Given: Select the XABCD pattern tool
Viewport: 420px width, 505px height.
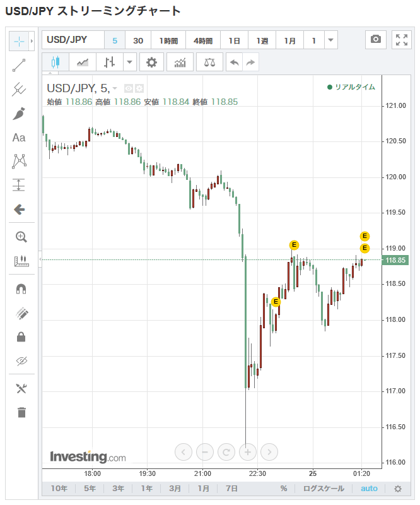Looking at the screenshot, I should pos(19,161).
